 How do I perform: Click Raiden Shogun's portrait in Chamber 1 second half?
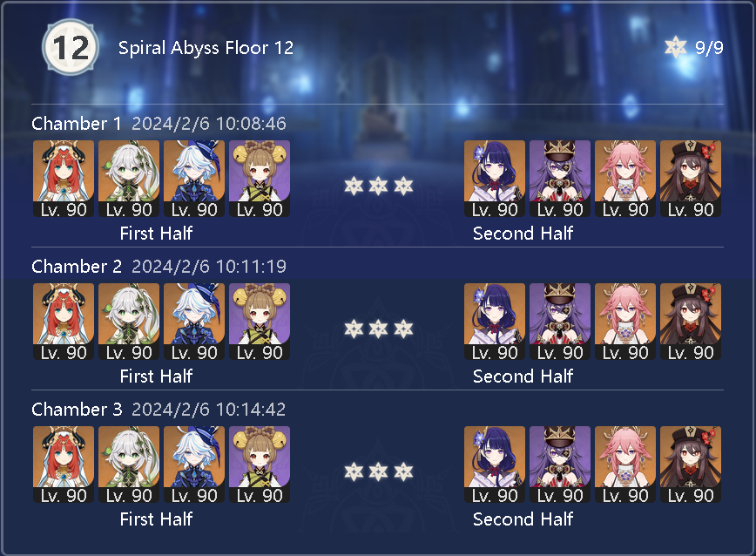[x=495, y=179]
